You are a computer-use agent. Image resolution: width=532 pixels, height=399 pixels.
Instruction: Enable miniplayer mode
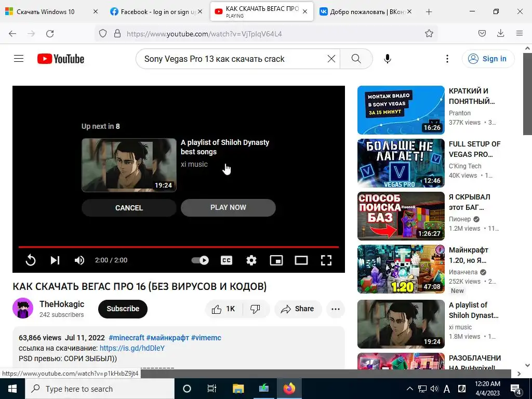click(276, 260)
